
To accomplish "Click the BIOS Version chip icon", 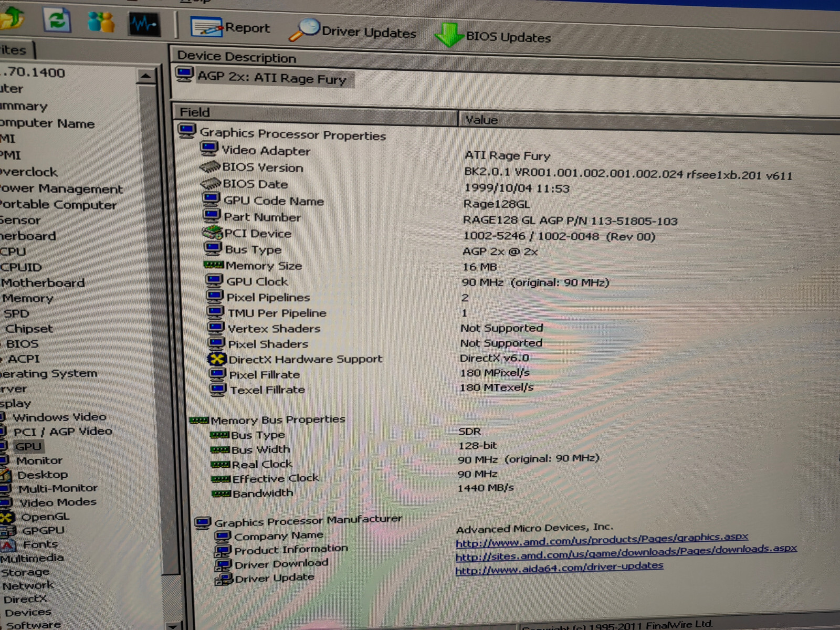I will (210, 167).
